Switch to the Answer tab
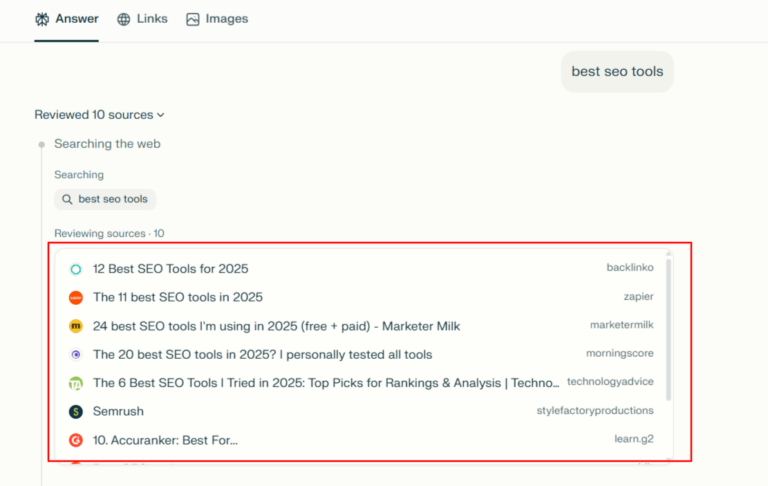This screenshot has height=486, width=768. [67, 19]
